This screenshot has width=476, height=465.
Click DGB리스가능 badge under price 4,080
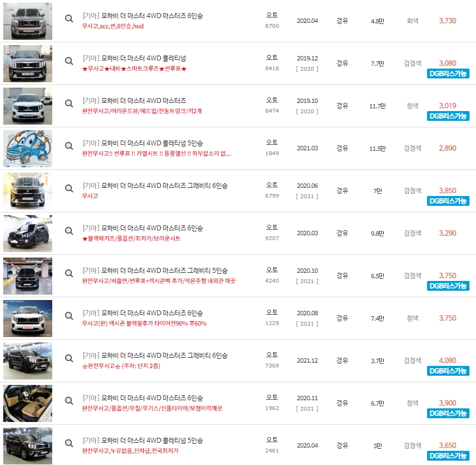[448, 371]
